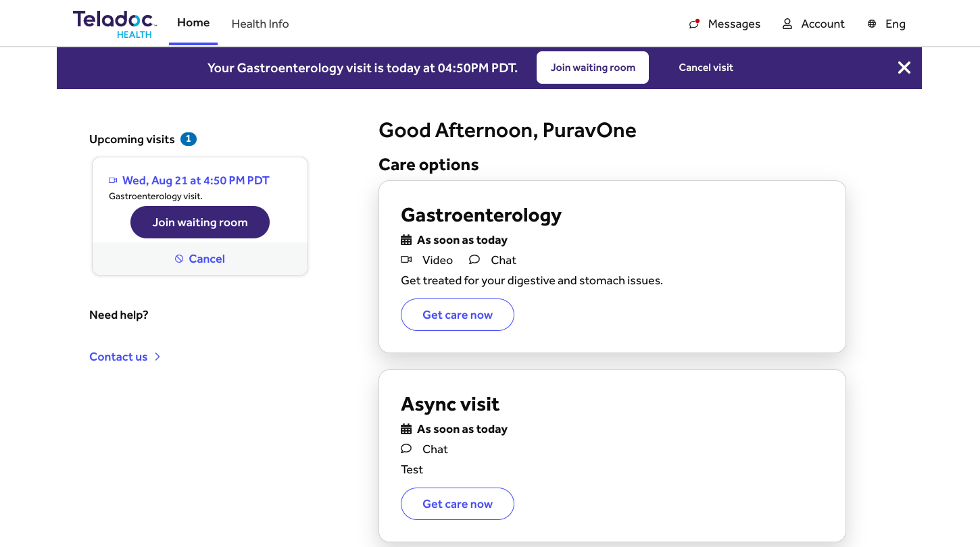Dismiss the purple visit banner
The image size is (980, 547).
coord(904,68)
